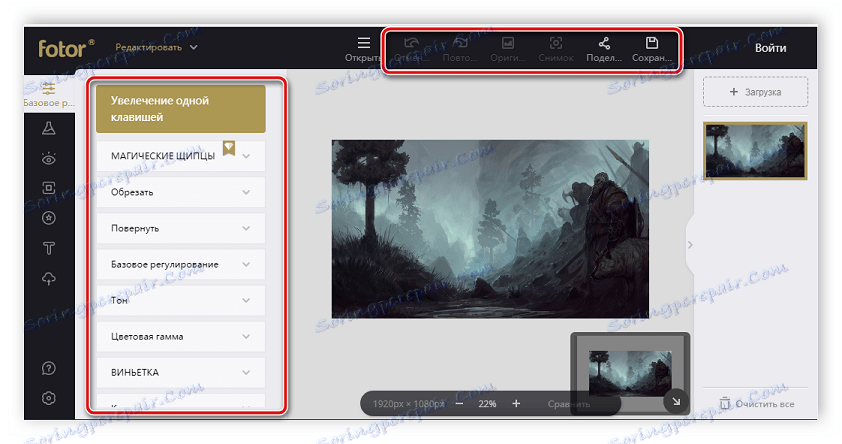Click the Сравнить compare button
842x444 pixels.
coord(569,404)
